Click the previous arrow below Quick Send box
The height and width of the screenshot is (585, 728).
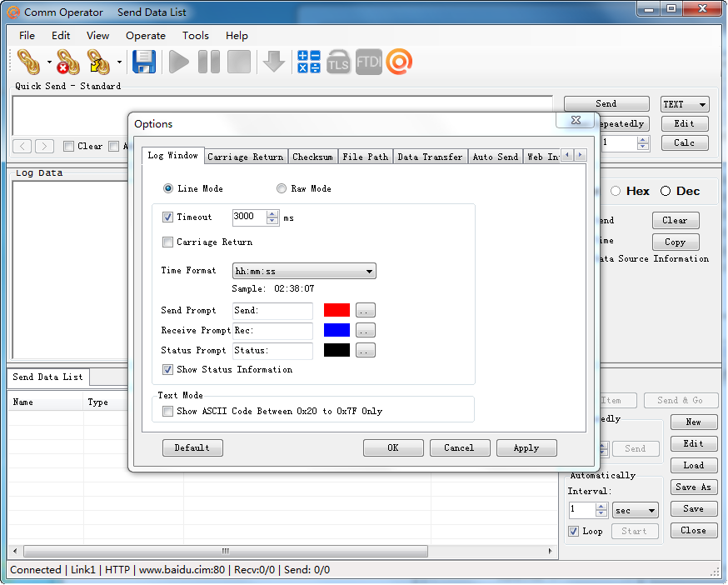(x=22, y=147)
